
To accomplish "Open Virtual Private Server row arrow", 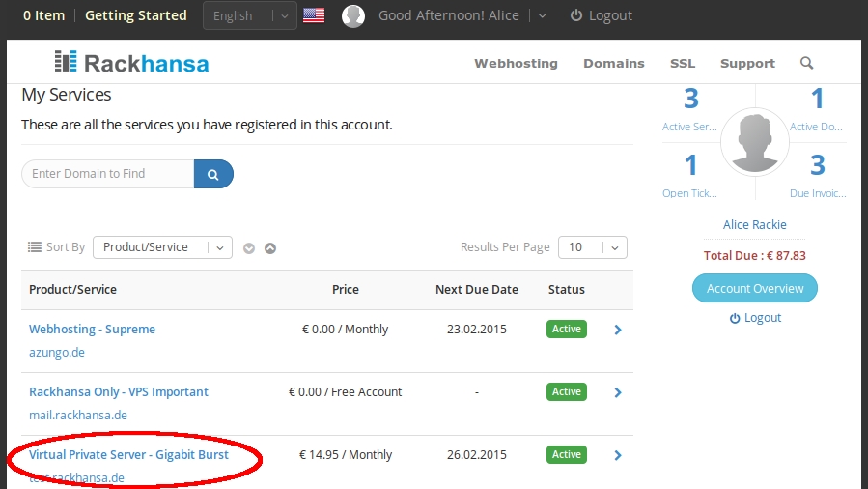I will coord(618,455).
